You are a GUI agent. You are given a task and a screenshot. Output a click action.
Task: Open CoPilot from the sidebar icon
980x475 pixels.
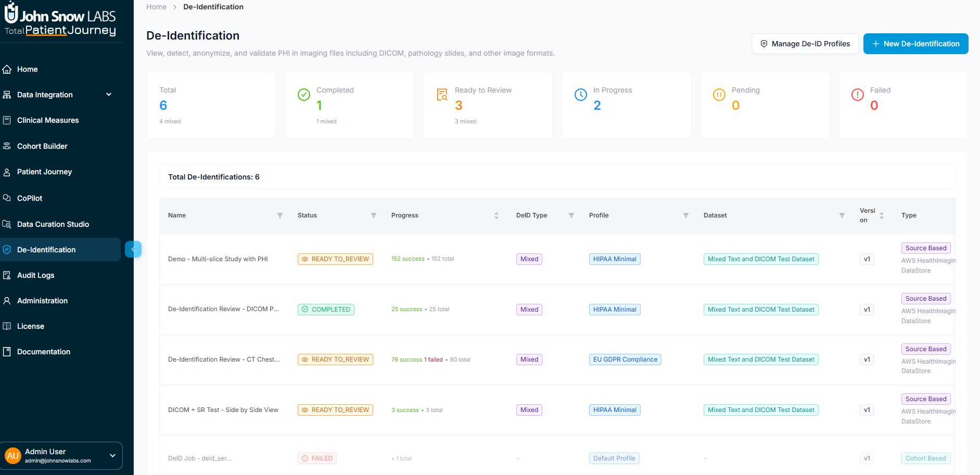[x=7, y=198]
